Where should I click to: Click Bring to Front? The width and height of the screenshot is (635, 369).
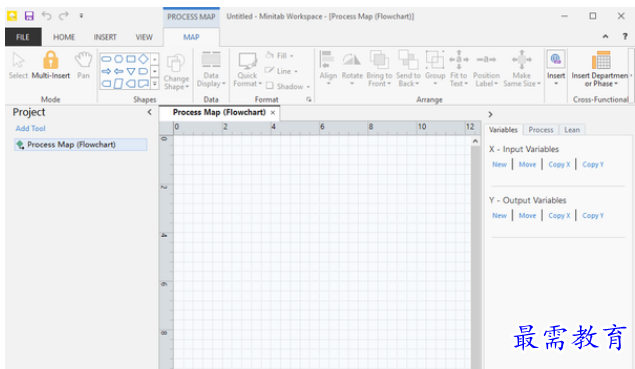pyautogui.click(x=379, y=69)
